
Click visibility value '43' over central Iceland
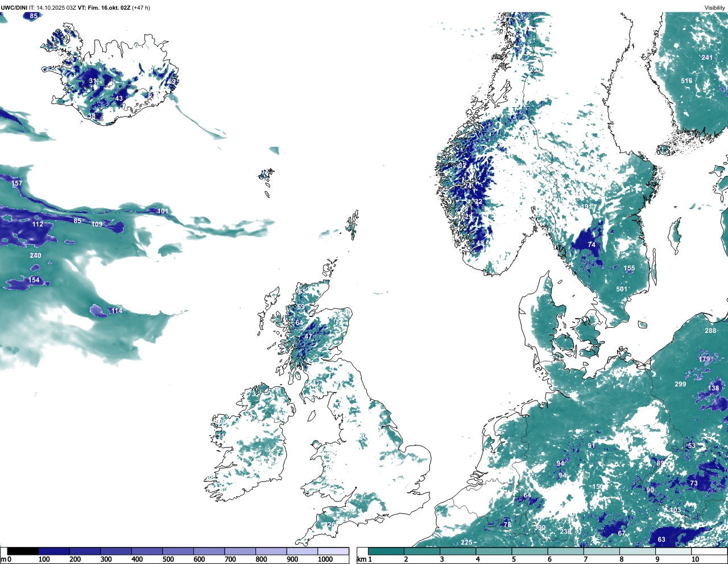[x=119, y=98]
